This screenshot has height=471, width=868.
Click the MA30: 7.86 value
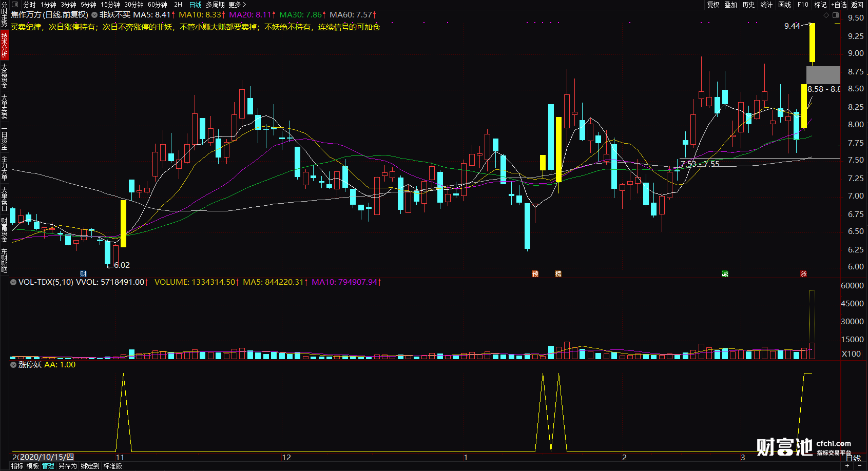302,15
